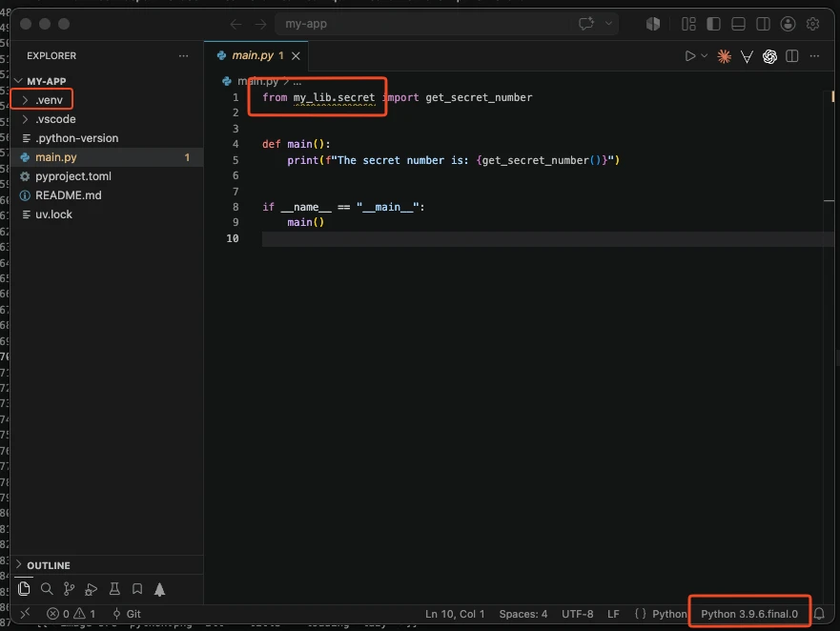This screenshot has width=840, height=631.
Task: Go forward with the right arrow
Action: click(260, 24)
